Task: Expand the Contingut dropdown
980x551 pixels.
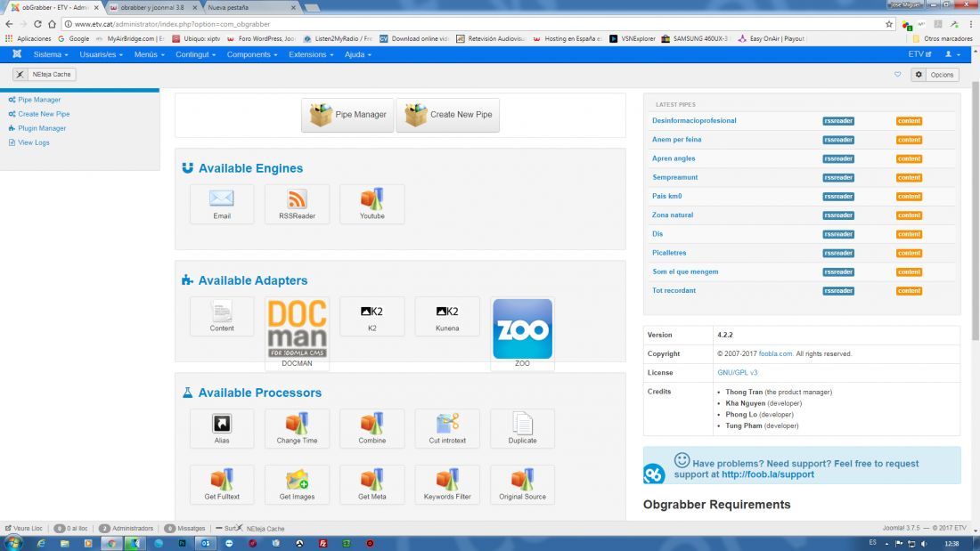Action: [x=196, y=54]
